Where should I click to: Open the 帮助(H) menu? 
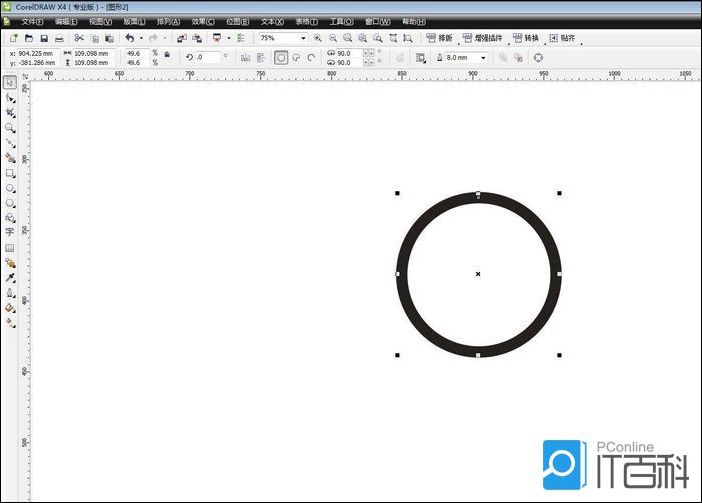pyautogui.click(x=414, y=21)
